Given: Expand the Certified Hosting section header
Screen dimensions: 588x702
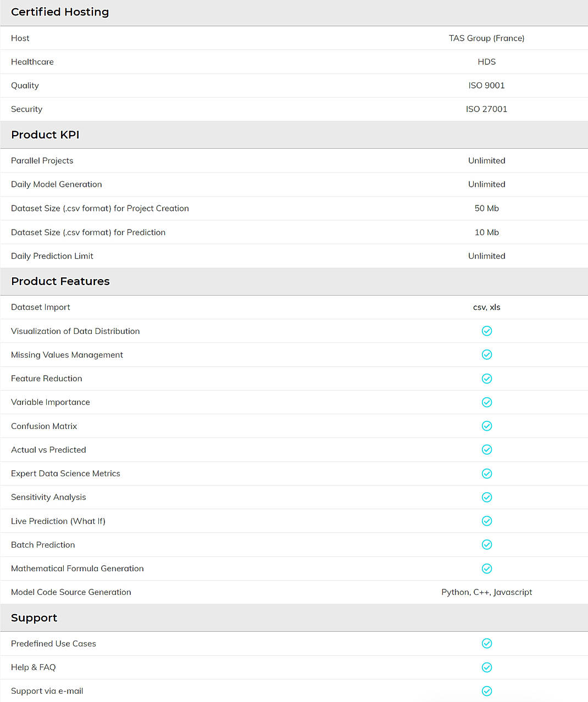Looking at the screenshot, I should pos(59,12).
